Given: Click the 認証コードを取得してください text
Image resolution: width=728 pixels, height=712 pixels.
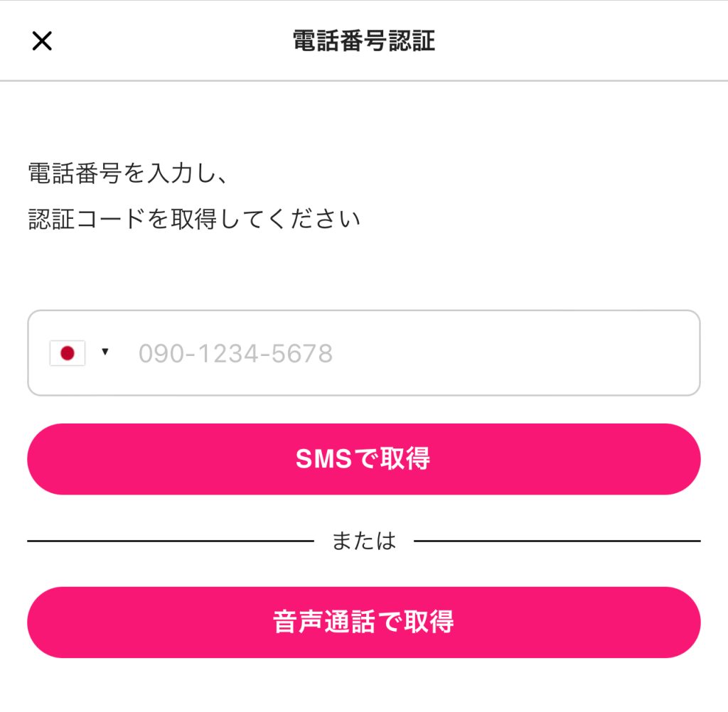Looking at the screenshot, I should point(194,219).
